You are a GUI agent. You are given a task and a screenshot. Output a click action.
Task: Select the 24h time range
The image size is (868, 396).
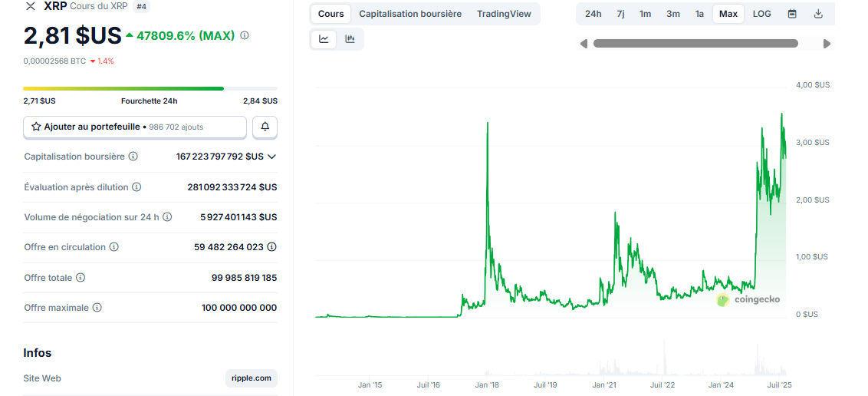click(593, 14)
